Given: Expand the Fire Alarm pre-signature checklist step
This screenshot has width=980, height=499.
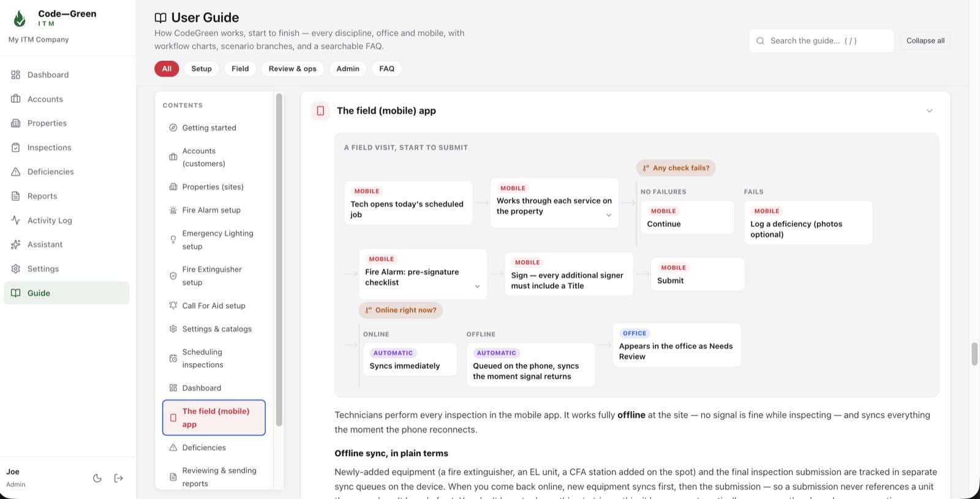Looking at the screenshot, I should [477, 286].
